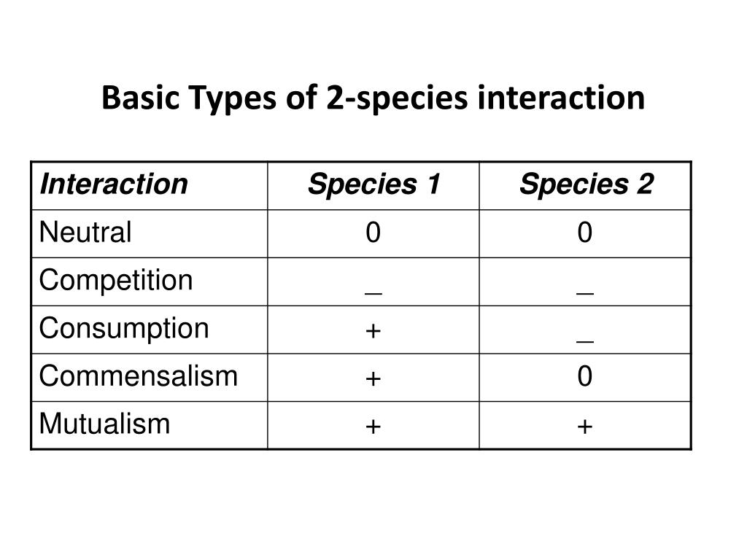The image size is (747, 560).
Task: Click the 'Mutualism' row label
Action: [104, 424]
